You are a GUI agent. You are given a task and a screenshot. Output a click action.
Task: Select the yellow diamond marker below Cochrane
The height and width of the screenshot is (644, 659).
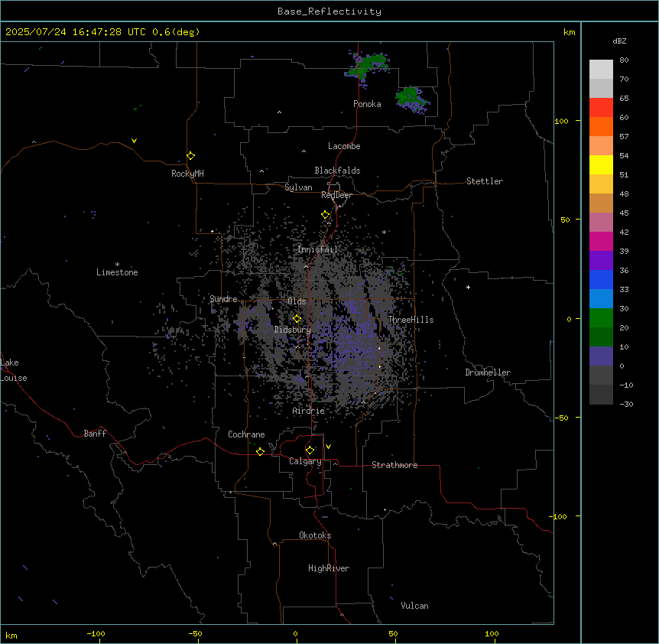(260, 451)
